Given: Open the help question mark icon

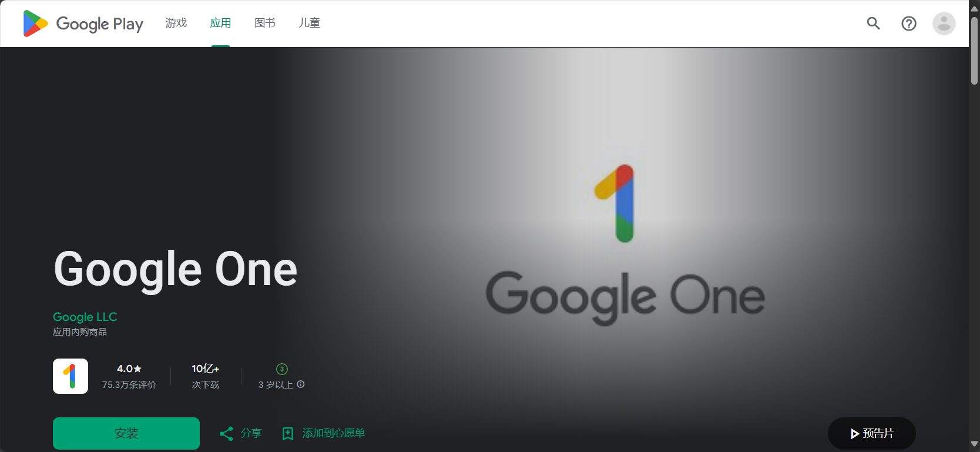Looking at the screenshot, I should point(909,24).
